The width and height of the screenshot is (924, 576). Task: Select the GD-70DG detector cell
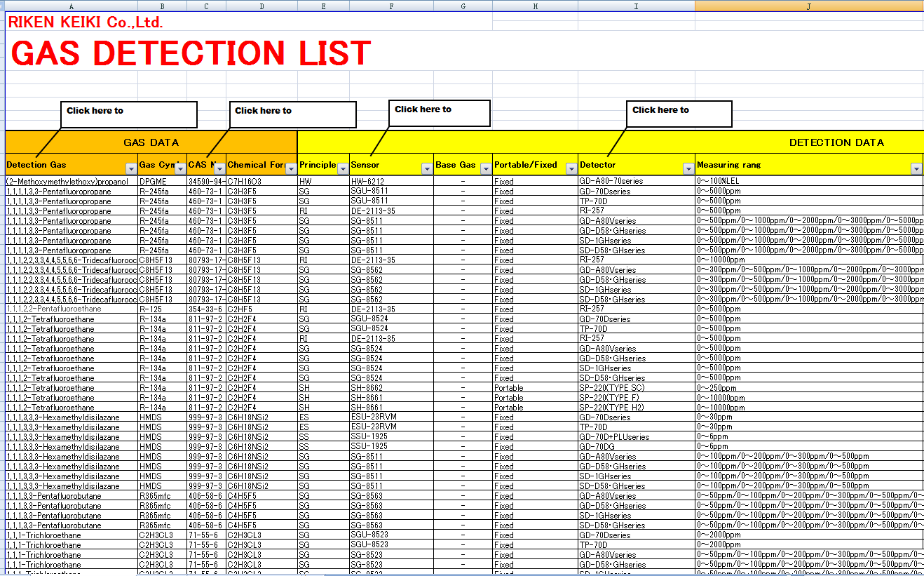point(637,446)
